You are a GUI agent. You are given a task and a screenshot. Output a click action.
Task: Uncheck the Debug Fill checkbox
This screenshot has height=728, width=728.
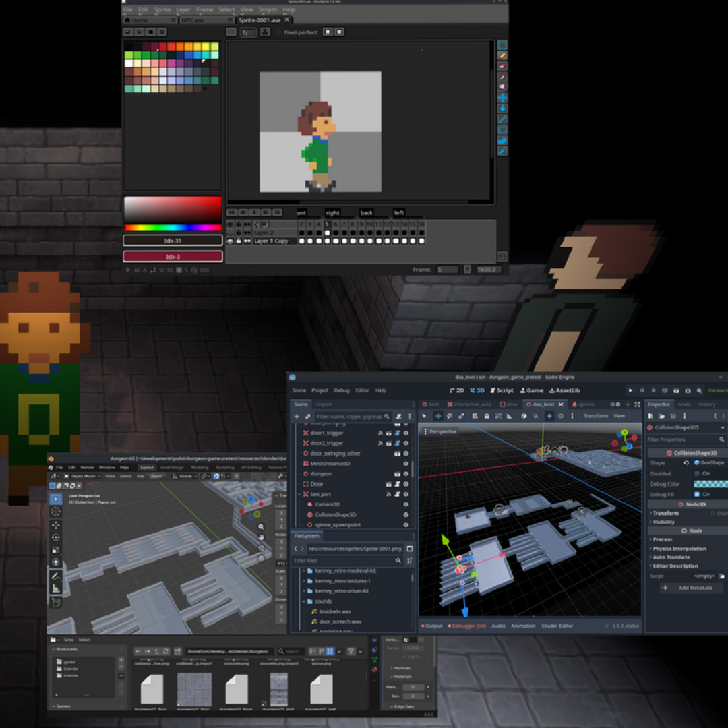point(697,494)
